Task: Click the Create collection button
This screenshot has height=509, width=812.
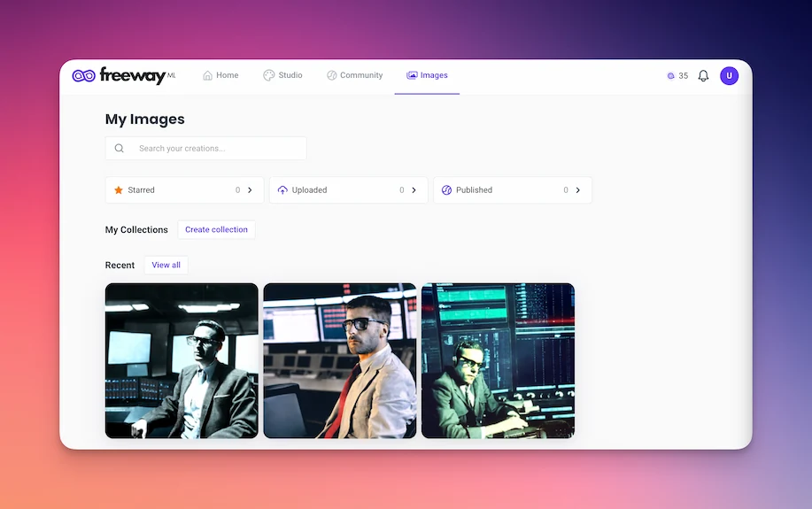Action: pyautogui.click(x=216, y=229)
